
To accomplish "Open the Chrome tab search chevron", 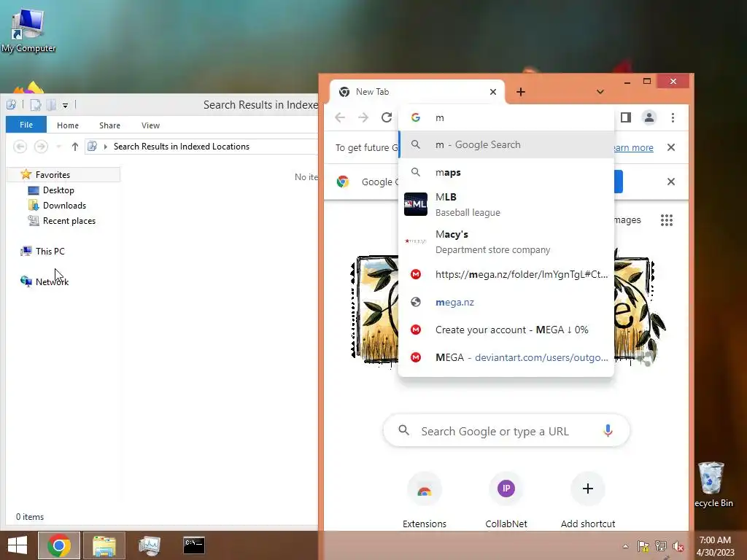I will click(600, 92).
